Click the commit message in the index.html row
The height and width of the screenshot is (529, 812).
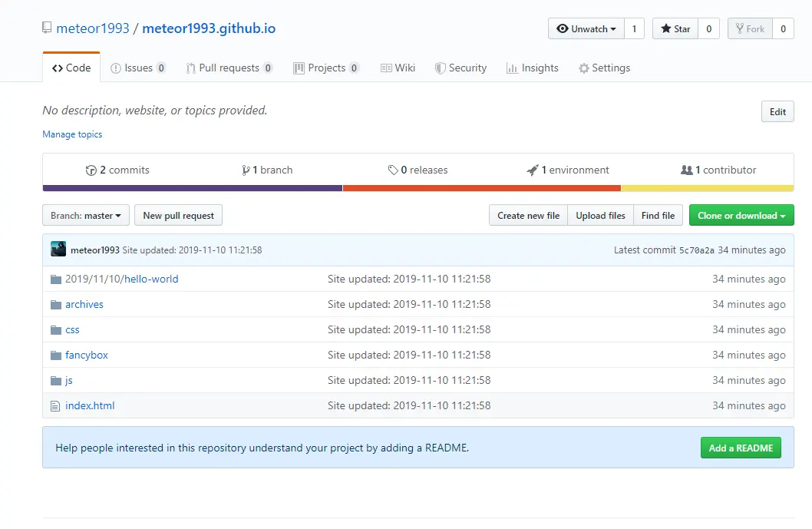[409, 405]
